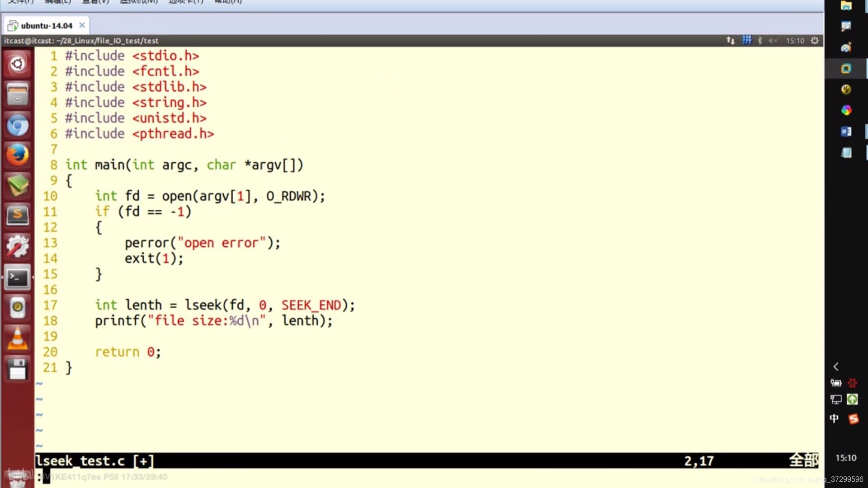The height and width of the screenshot is (488, 868).
Task: Open the speaker application in launcher
Action: click(18, 307)
